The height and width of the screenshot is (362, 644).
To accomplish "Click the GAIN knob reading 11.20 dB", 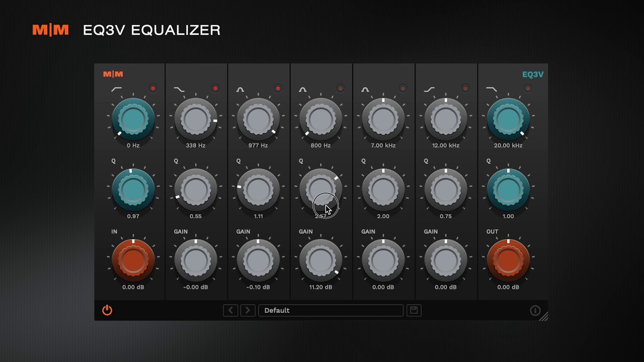I will click(x=320, y=261).
